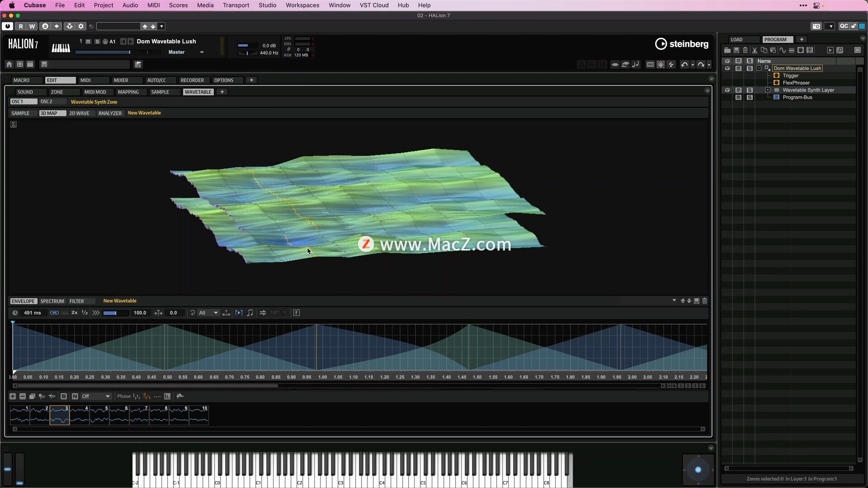Screen dimensions: 868x488
Task: Click the ½ halve duration button
Action: (x=85, y=313)
